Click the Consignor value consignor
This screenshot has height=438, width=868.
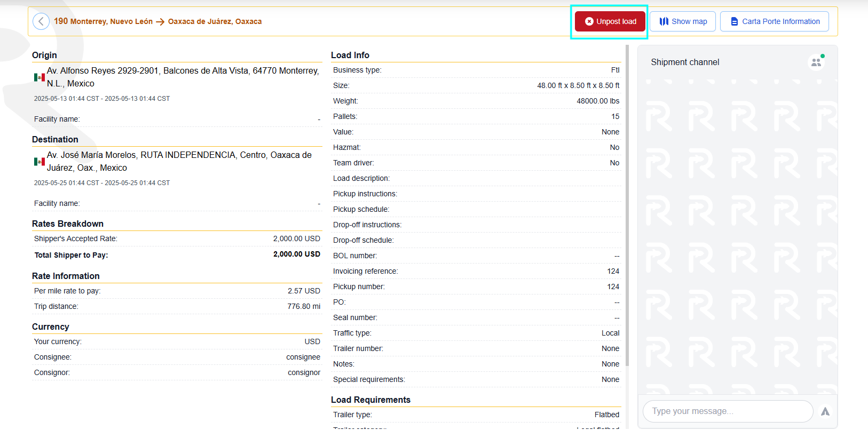pos(304,372)
